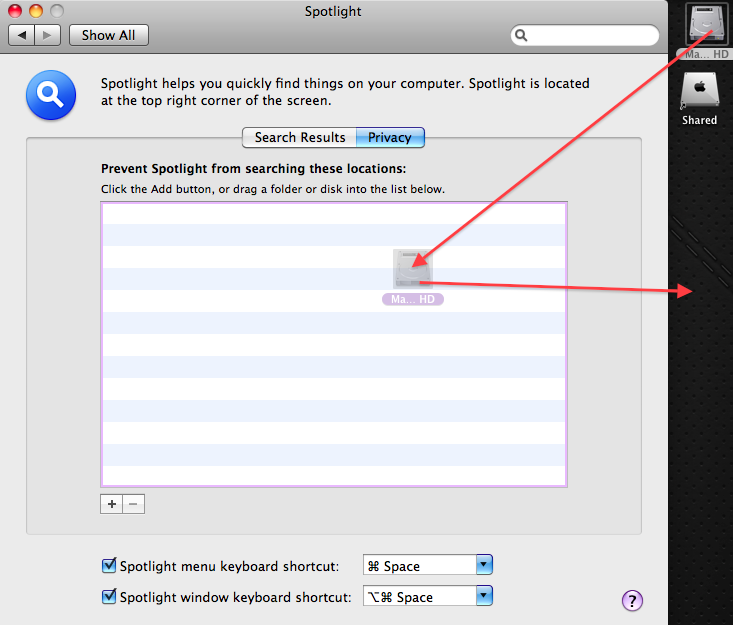Image resolution: width=733 pixels, height=625 pixels.
Task: Close the Spotlight window with red button
Action: (15, 10)
